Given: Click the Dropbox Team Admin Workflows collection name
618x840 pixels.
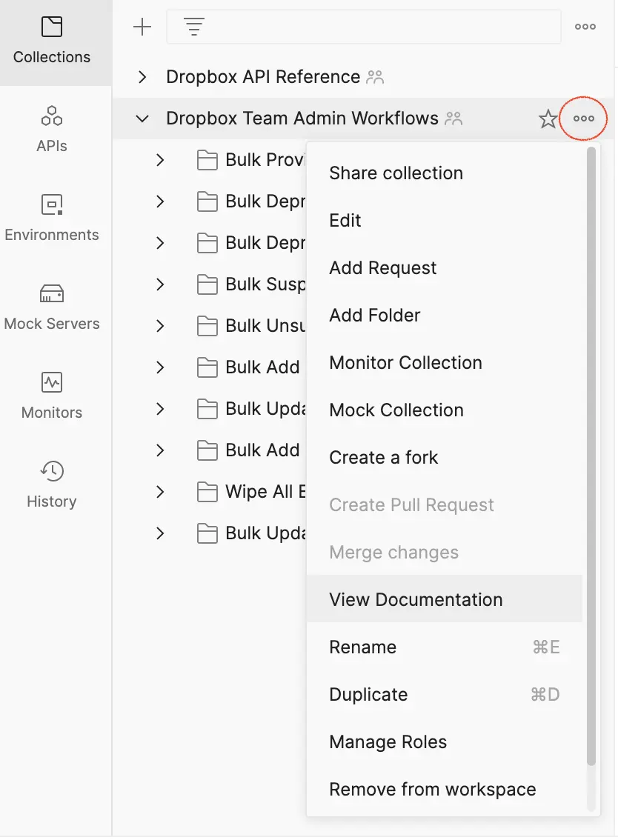Looking at the screenshot, I should point(302,119).
